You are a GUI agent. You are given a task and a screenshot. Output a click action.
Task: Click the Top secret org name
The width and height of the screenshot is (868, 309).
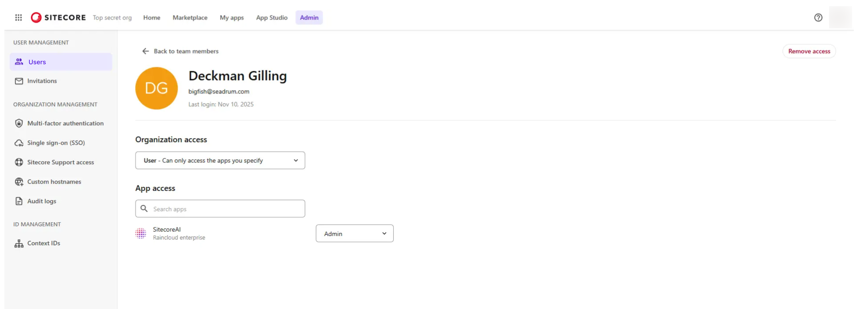(x=112, y=17)
